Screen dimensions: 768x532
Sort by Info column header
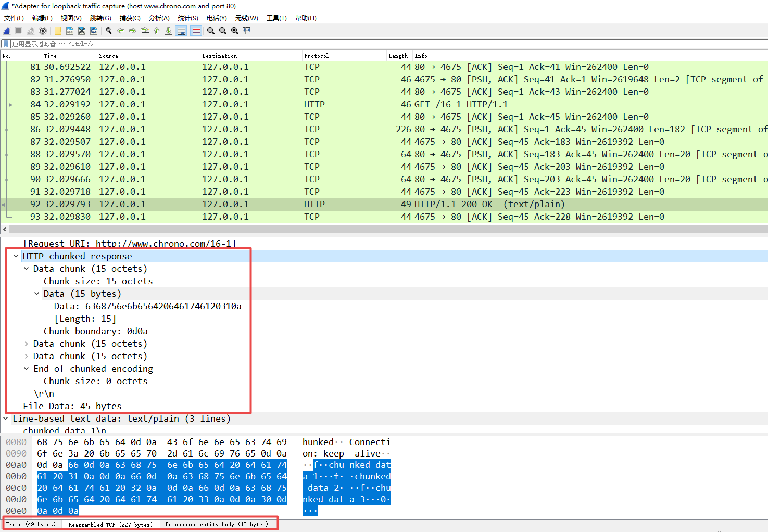pyautogui.click(x=590, y=56)
